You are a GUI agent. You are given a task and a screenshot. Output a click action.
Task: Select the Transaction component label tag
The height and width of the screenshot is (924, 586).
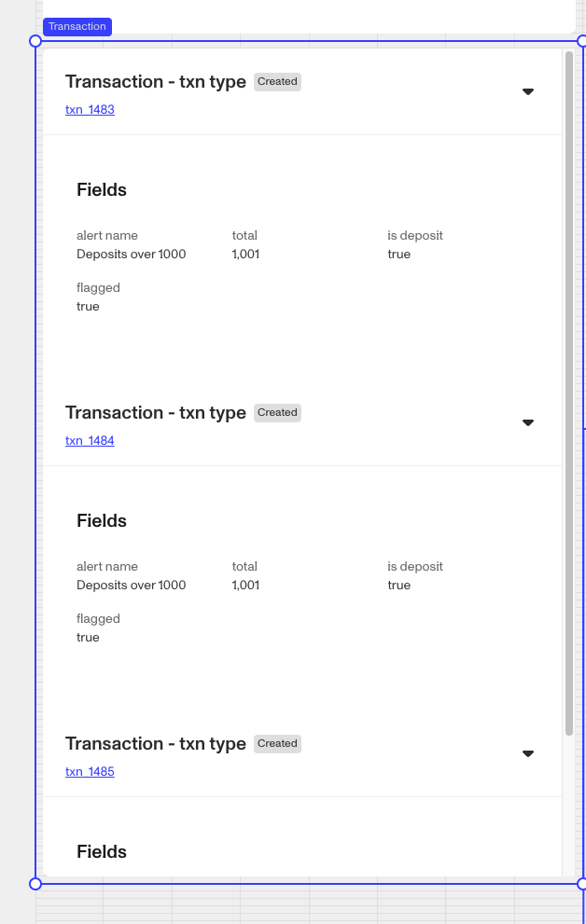tap(77, 26)
